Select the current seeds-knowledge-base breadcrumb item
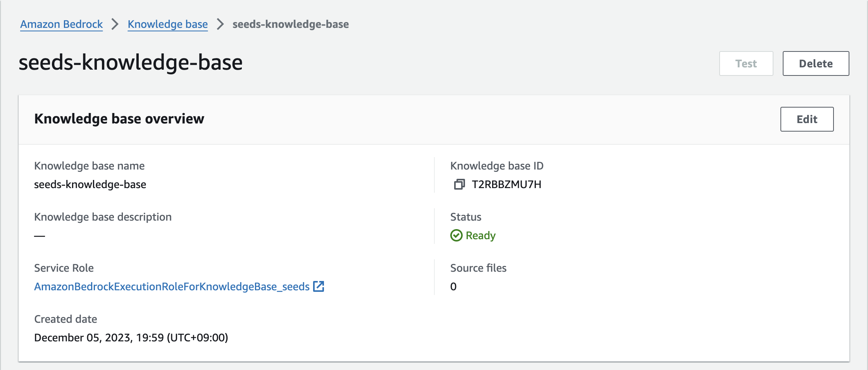Image resolution: width=868 pixels, height=370 pixels. [x=290, y=24]
